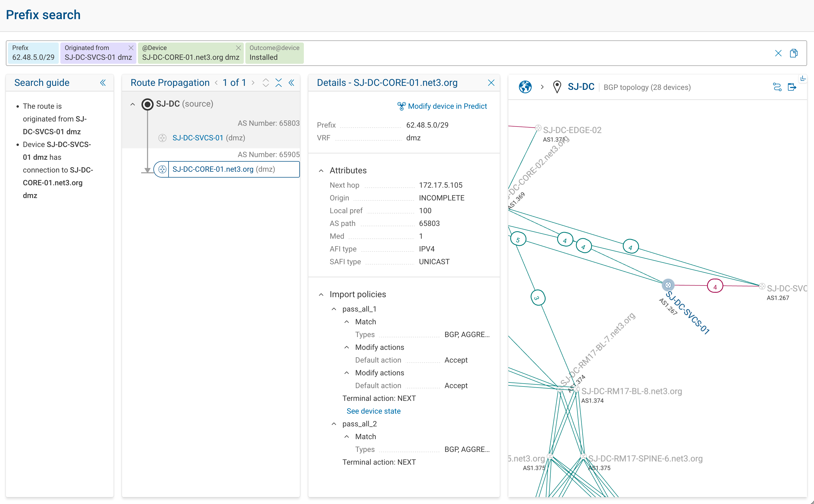Open the topology path settings icon
The image size is (814, 504).
point(777,87)
